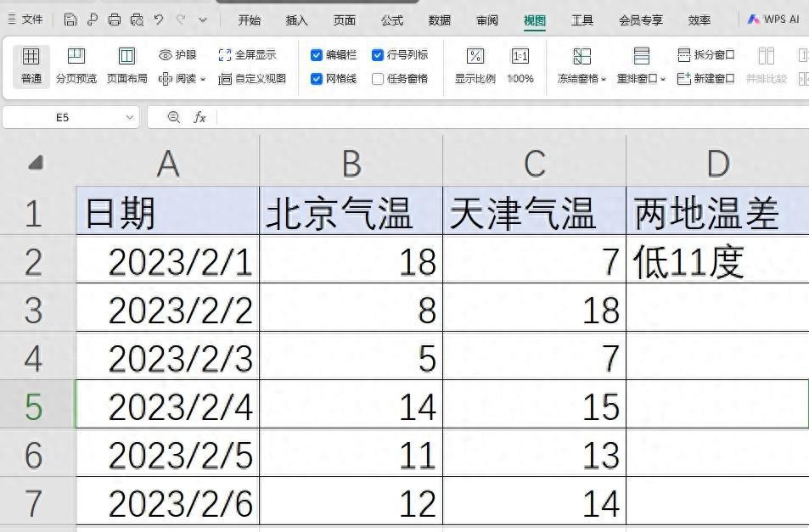Open 重排窗口 arrange windows dropdown

click(641, 66)
